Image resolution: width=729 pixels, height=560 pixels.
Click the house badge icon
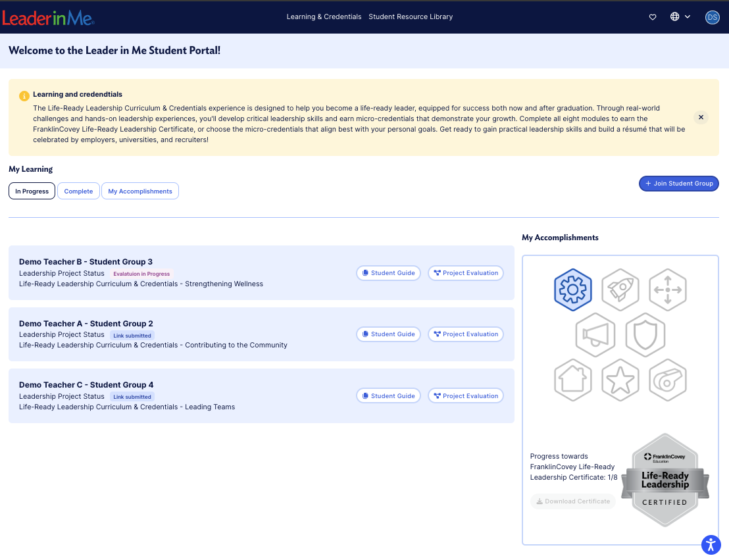(573, 380)
